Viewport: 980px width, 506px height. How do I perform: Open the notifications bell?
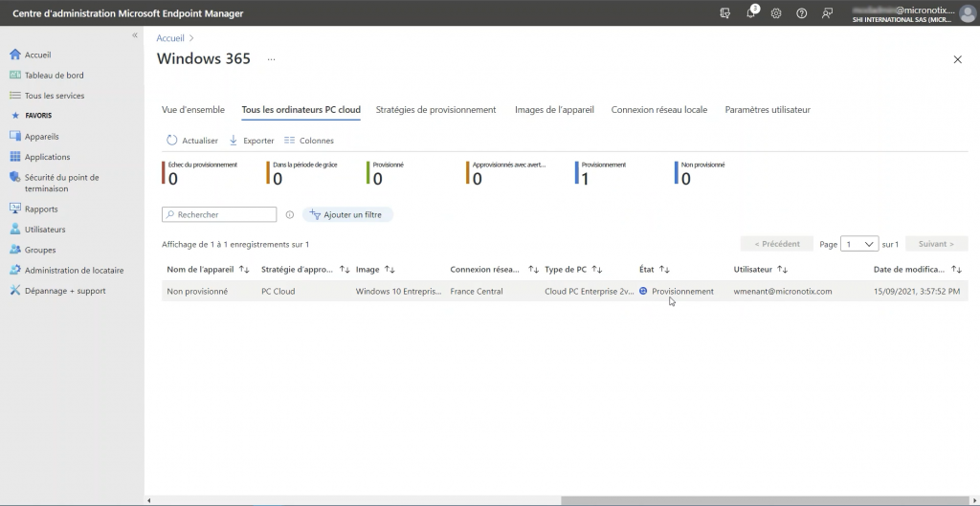[750, 13]
